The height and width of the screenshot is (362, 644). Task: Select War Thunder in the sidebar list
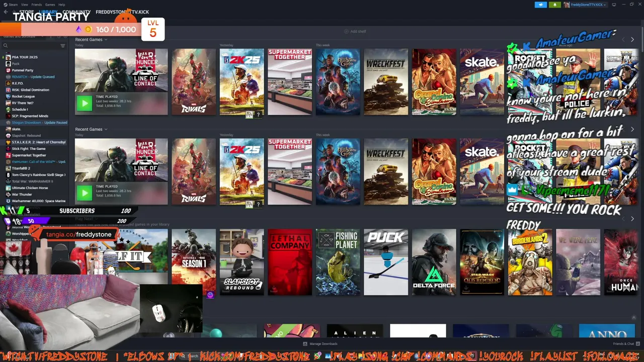click(22, 195)
